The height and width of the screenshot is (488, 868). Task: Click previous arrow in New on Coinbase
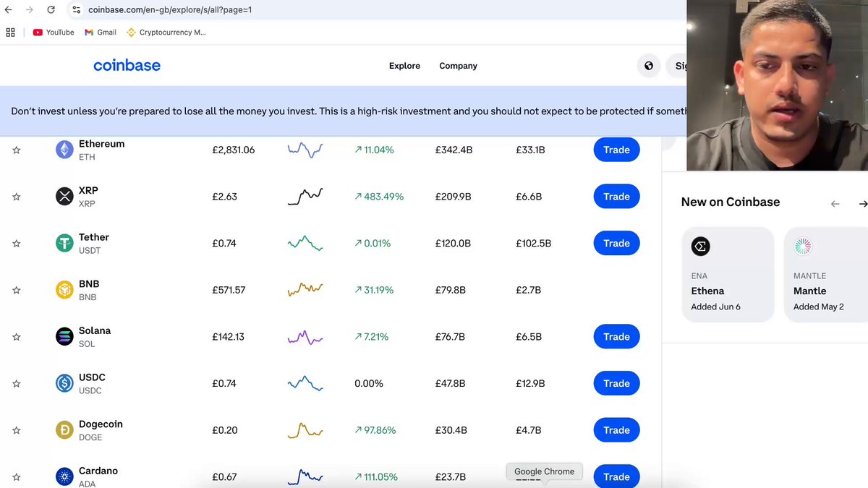click(835, 204)
